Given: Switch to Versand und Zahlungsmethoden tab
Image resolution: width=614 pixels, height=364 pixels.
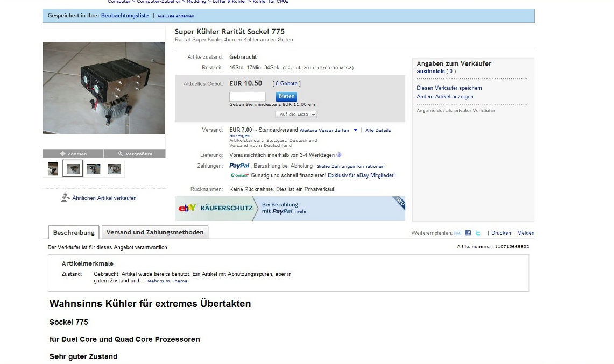Looking at the screenshot, I should [155, 232].
